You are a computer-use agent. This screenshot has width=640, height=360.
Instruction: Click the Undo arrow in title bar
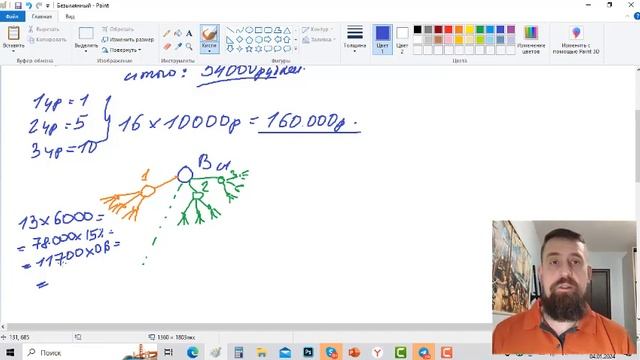point(29,6)
